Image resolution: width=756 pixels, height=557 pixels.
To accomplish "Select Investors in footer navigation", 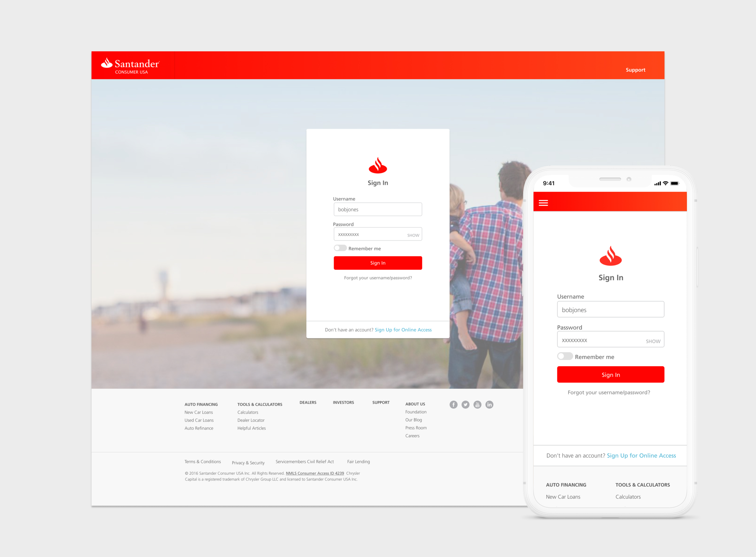I will point(343,403).
